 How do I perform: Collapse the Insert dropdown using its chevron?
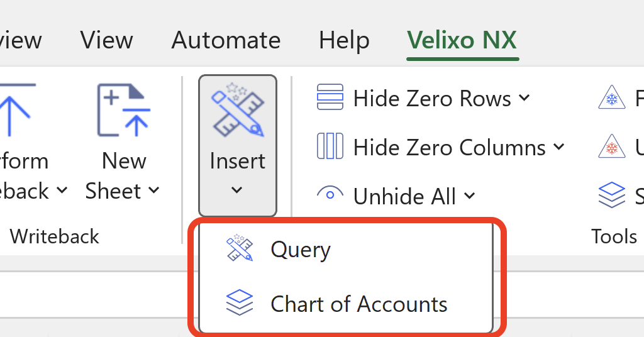(x=237, y=190)
